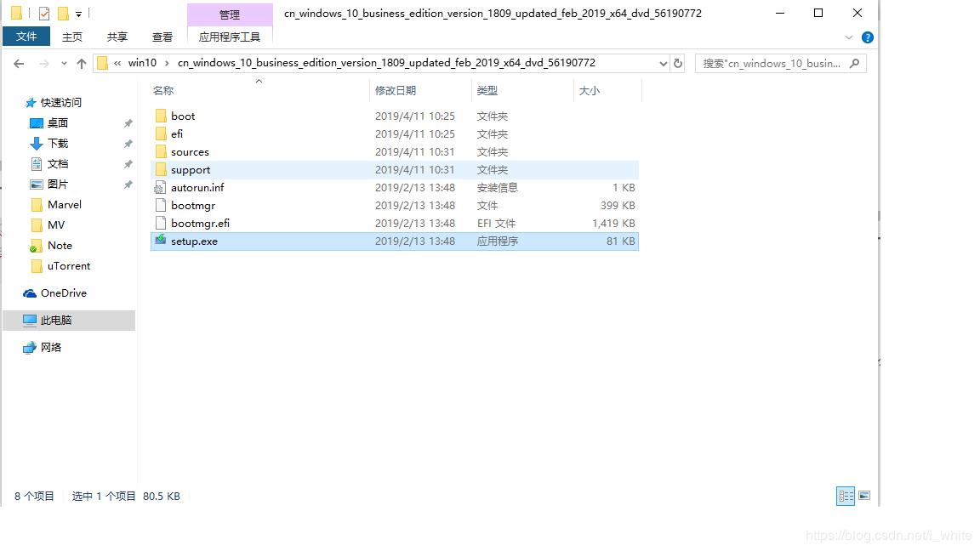Image resolution: width=980 pixels, height=551 pixels.
Task: Open the uTorrent folder in sidebar
Action: 68,266
